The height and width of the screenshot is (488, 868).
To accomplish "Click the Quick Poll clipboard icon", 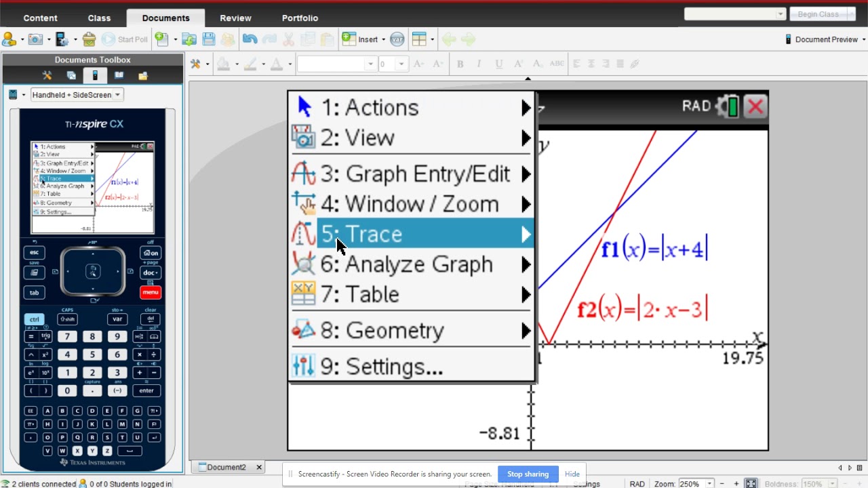I will [x=89, y=39].
